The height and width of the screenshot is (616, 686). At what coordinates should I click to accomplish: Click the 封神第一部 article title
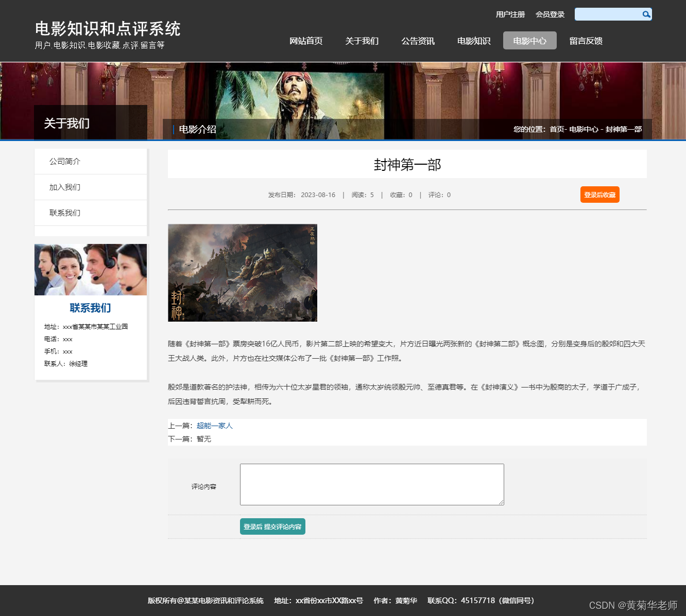tap(407, 165)
